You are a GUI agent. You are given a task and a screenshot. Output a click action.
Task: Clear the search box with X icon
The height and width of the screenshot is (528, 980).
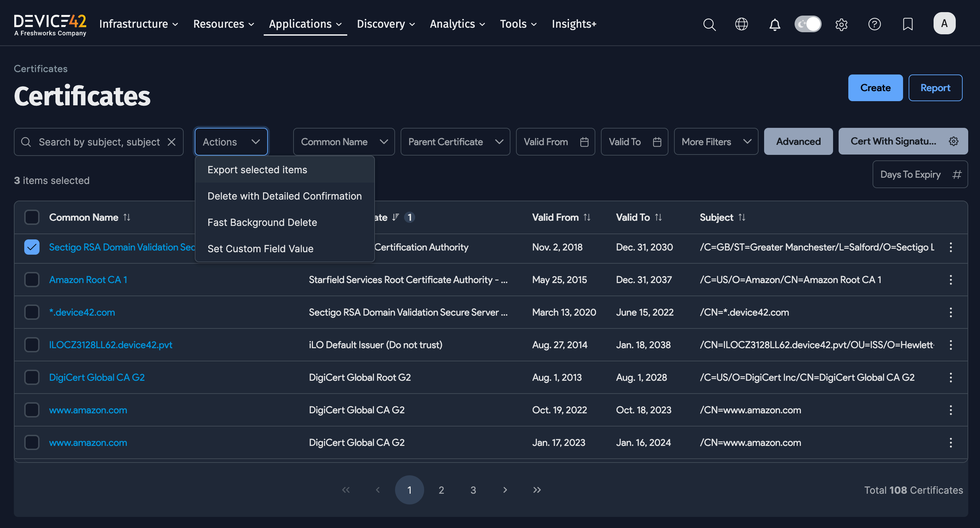coord(172,142)
